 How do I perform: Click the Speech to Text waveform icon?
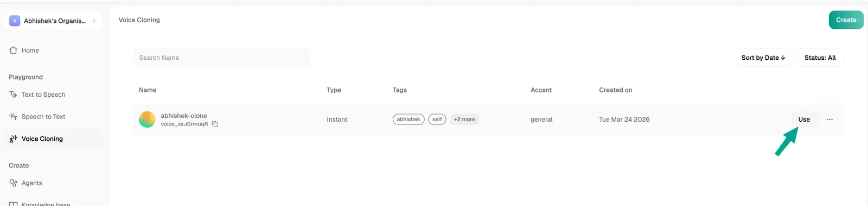point(14,117)
